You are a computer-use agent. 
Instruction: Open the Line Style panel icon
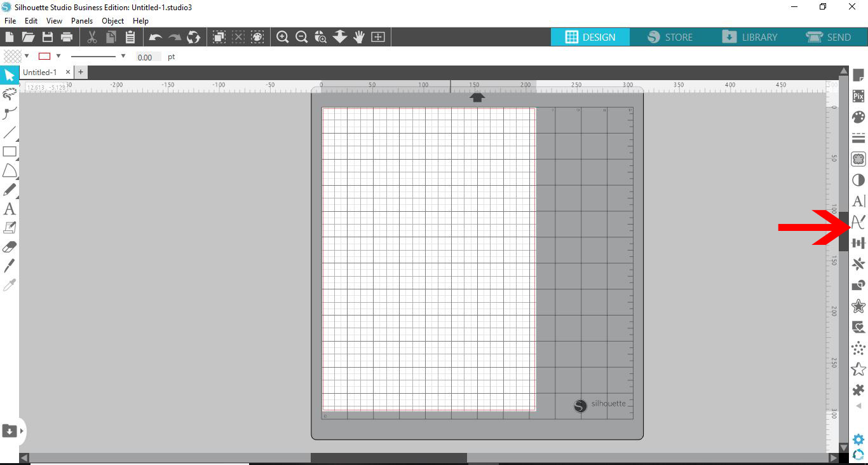(858, 138)
